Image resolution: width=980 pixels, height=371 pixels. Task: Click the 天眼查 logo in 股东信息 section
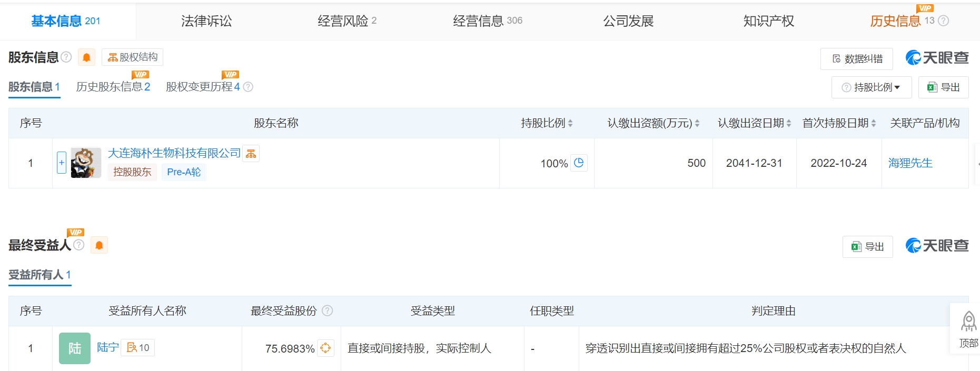[937, 57]
